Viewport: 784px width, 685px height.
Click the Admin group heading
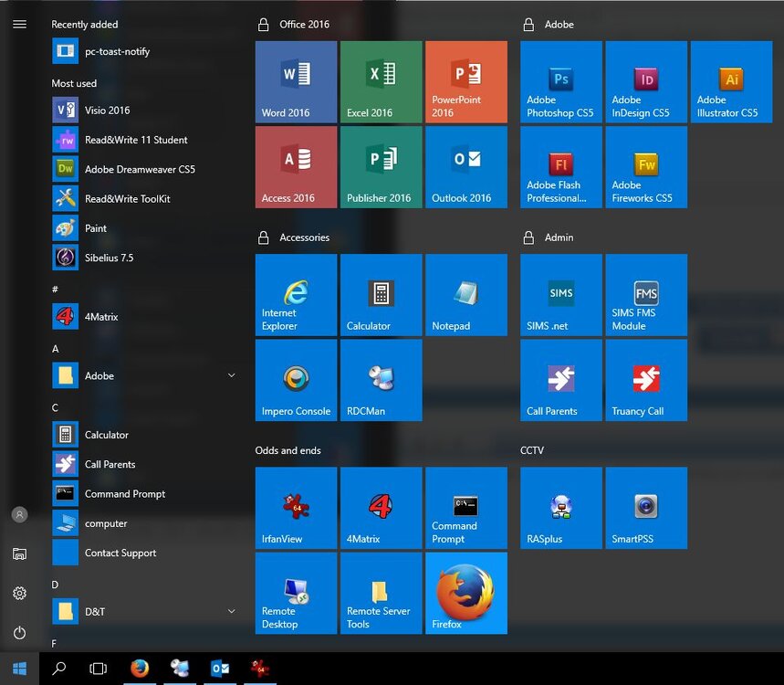click(559, 237)
